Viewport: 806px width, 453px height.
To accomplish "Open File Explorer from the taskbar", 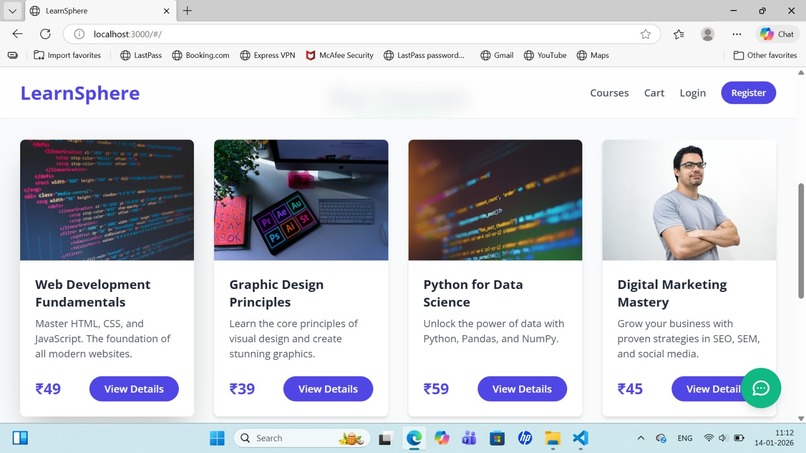I will point(553,438).
